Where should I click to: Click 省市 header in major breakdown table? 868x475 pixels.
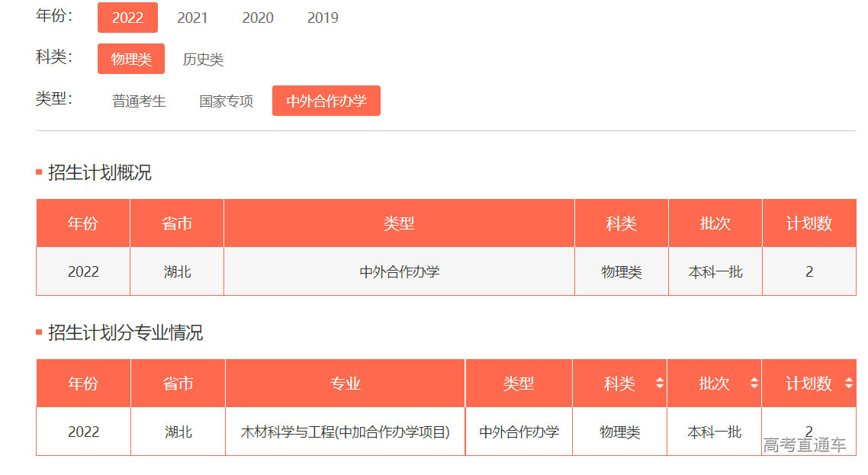pyautogui.click(x=178, y=384)
